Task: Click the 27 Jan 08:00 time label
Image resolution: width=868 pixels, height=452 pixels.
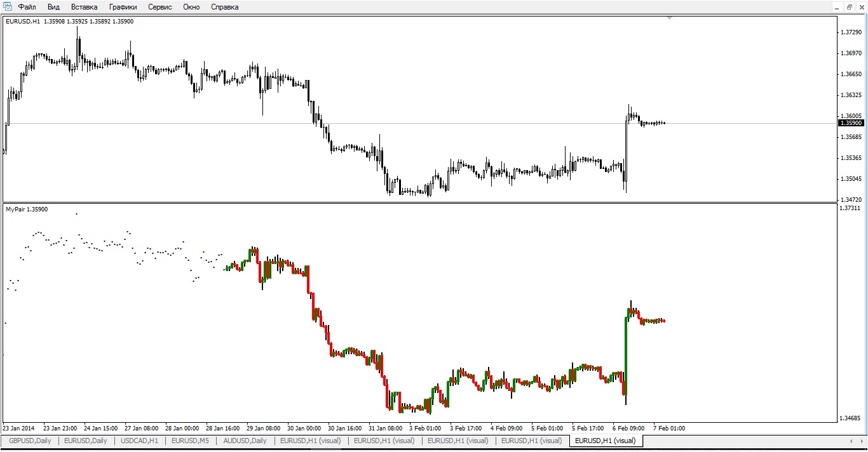Action: click(142, 429)
